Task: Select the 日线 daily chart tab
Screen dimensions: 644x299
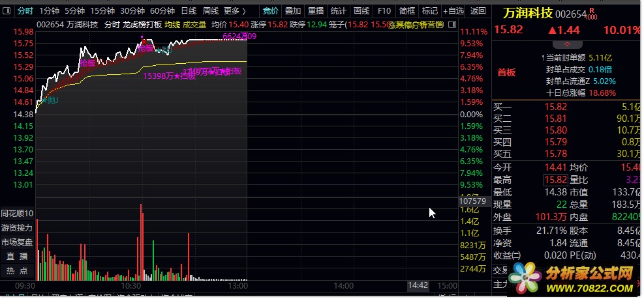Action: coord(189,11)
